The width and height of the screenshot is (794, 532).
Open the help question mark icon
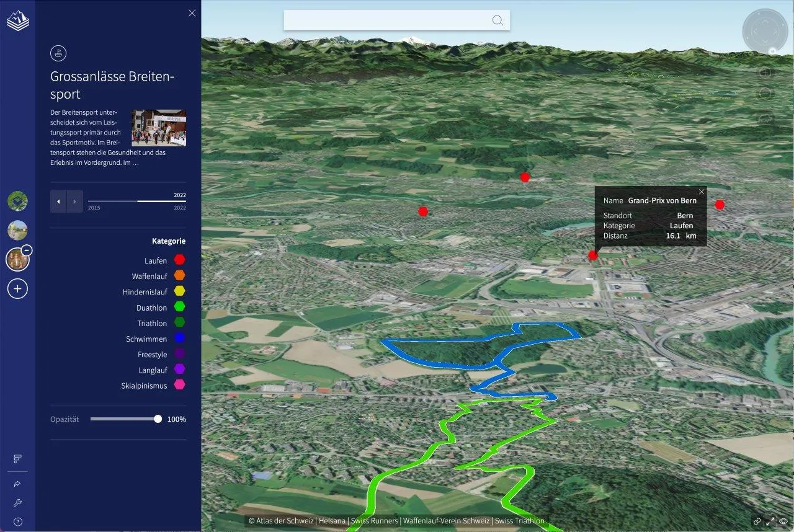(x=17, y=522)
